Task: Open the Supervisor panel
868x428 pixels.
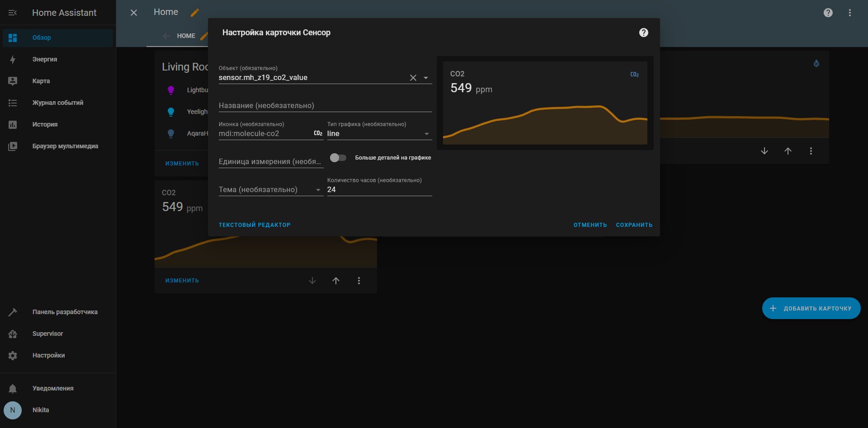Action: pyautogui.click(x=57, y=334)
